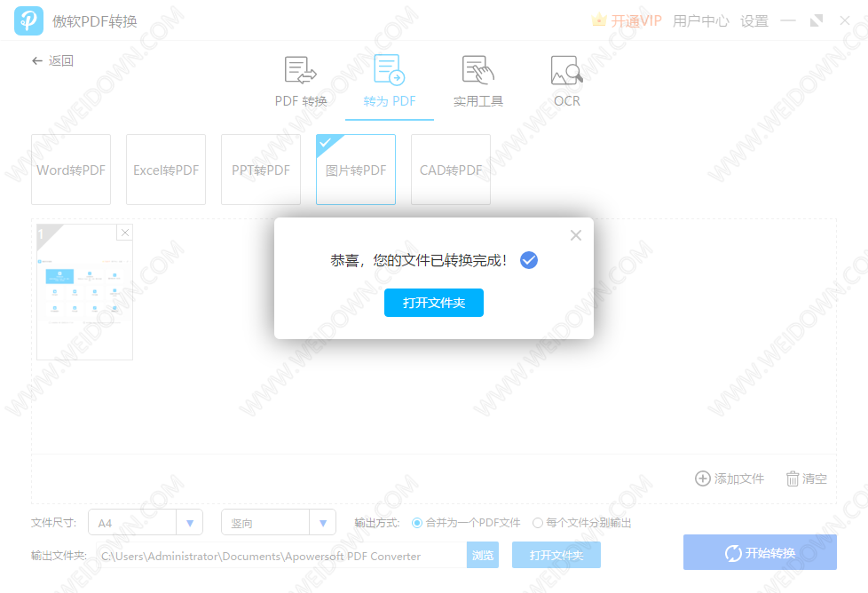Select 每个文件分别输出 radio option

click(582, 523)
